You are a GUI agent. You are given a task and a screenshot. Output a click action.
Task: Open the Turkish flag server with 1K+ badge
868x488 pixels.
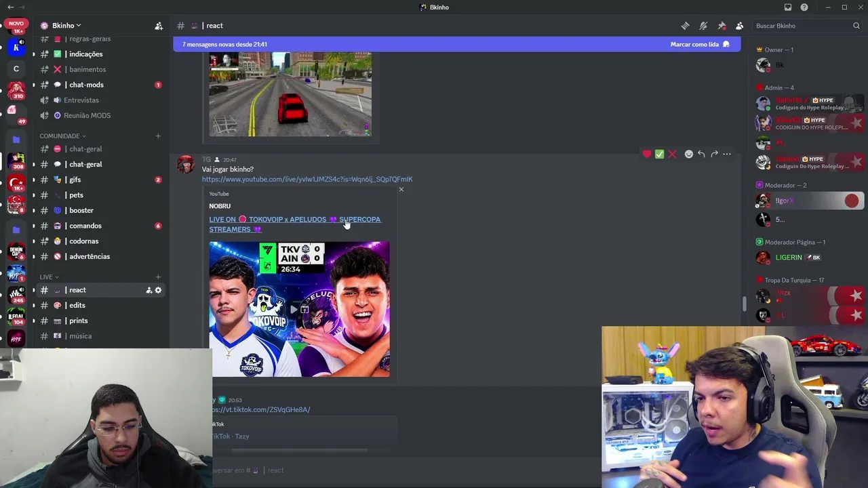(16, 183)
